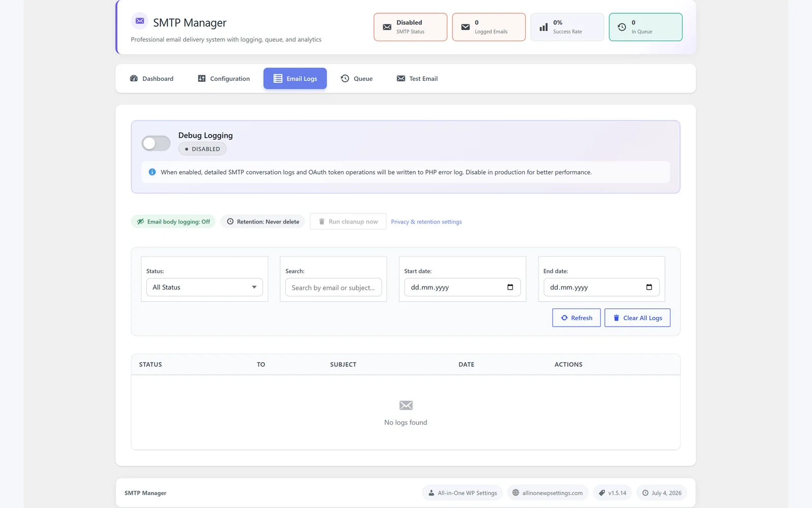Viewport: 812px width, 508px height.
Task: Click the globe icon beside allinonewpsettings.com
Action: coord(516,493)
